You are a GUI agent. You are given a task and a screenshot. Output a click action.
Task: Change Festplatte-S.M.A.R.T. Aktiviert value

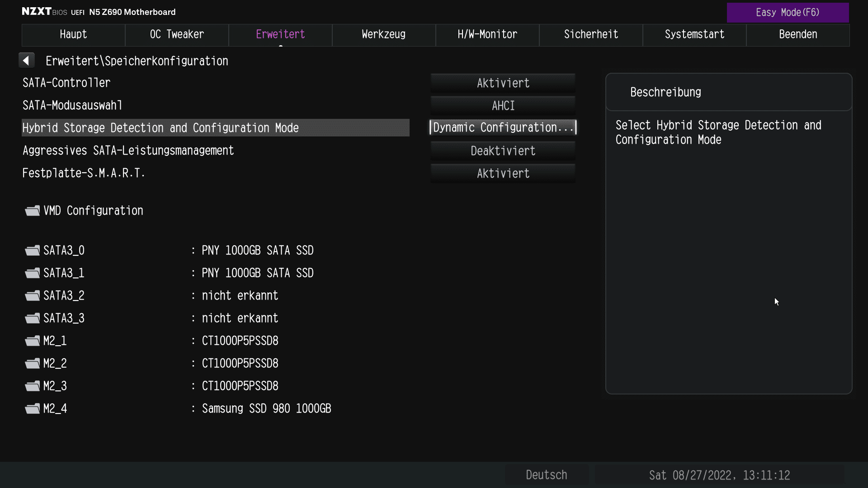coord(503,174)
